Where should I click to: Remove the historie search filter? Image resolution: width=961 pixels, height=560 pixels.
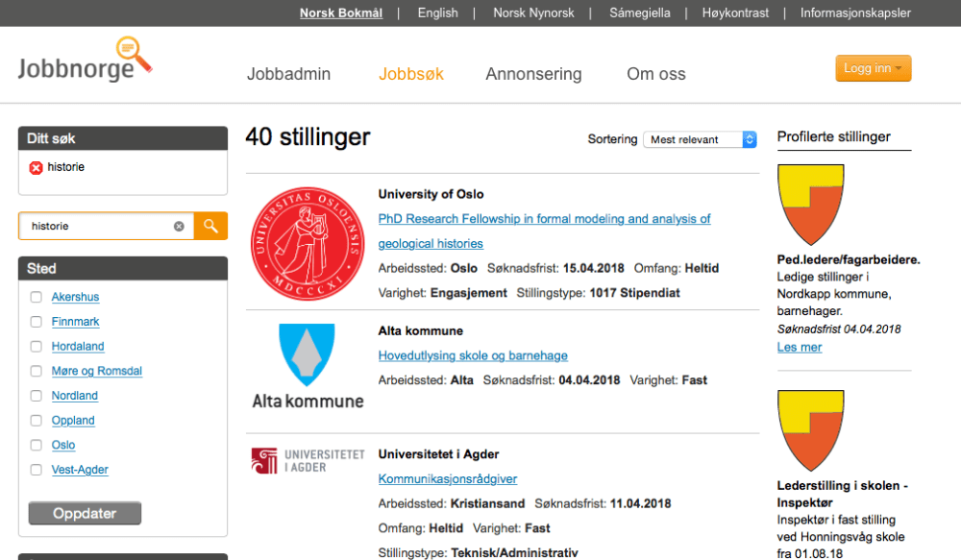click(x=37, y=167)
